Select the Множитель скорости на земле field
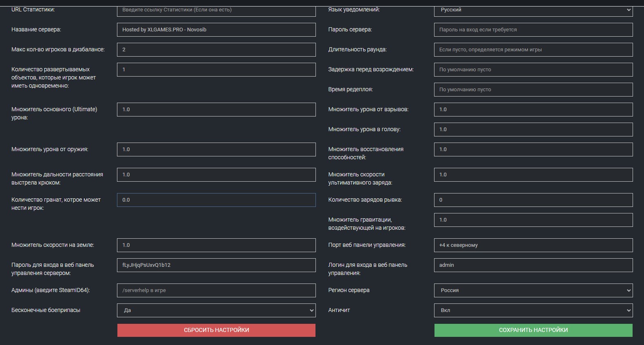 point(216,245)
